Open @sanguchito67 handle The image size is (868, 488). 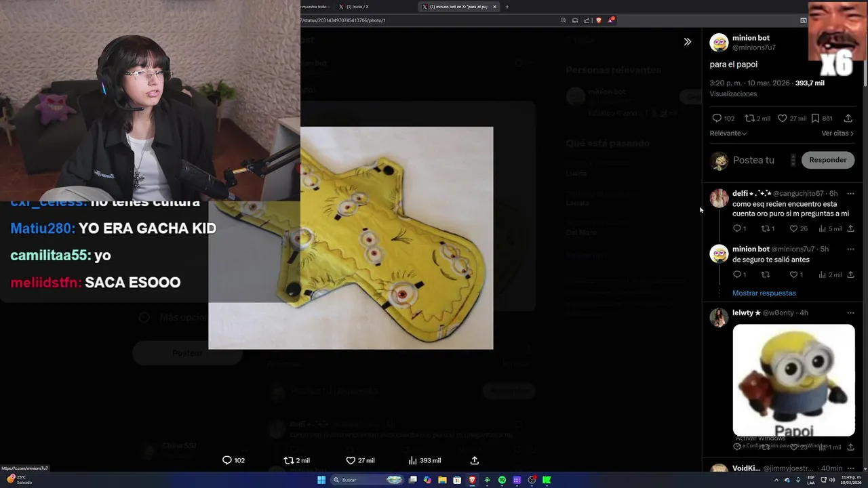click(x=798, y=193)
